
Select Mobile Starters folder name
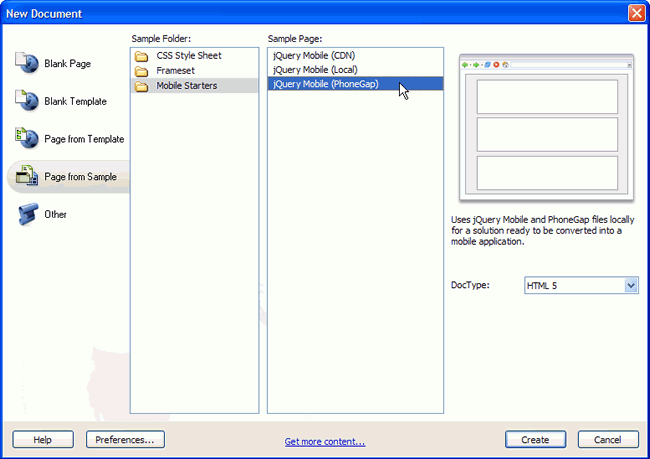[x=187, y=85]
